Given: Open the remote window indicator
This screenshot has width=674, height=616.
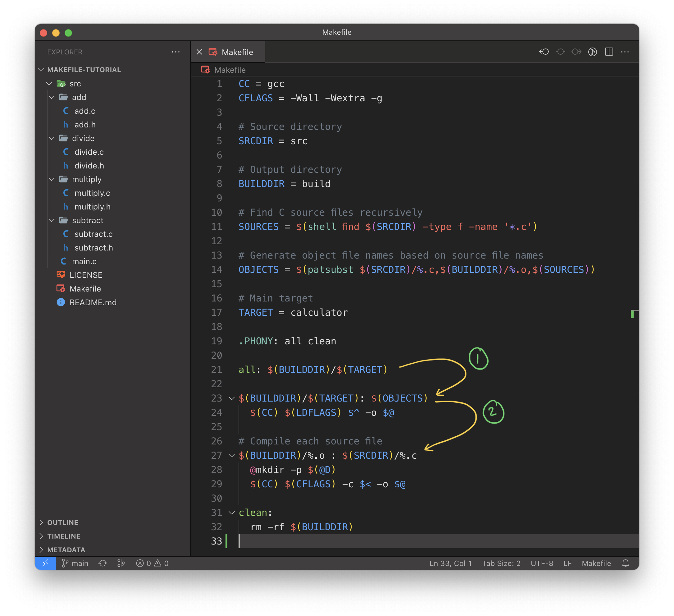Looking at the screenshot, I should coord(45,563).
